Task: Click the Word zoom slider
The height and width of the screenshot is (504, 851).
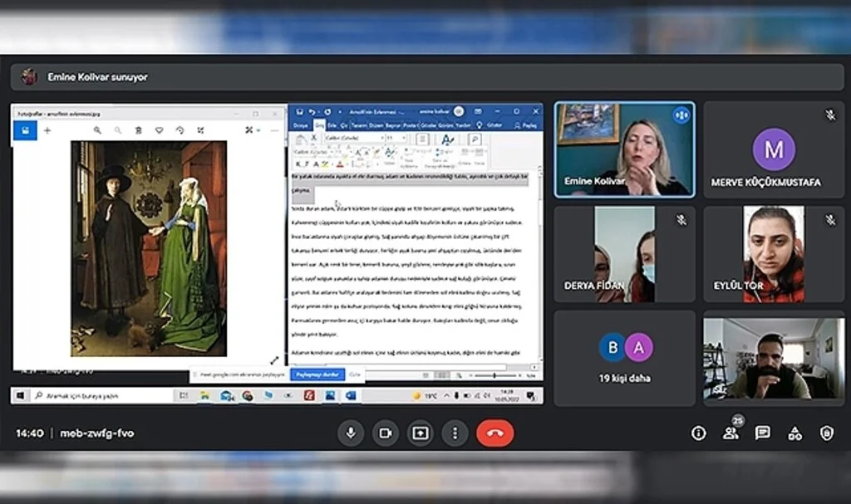Action: [494, 374]
